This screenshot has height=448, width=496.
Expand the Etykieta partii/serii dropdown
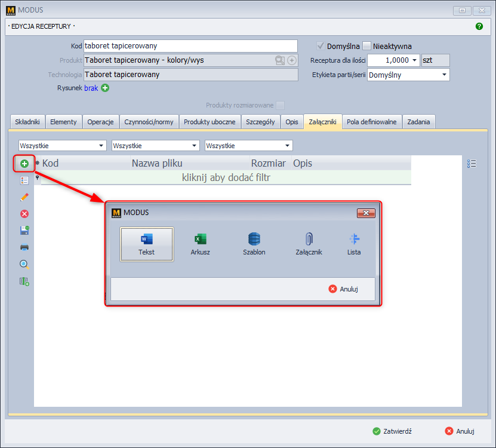click(x=444, y=75)
